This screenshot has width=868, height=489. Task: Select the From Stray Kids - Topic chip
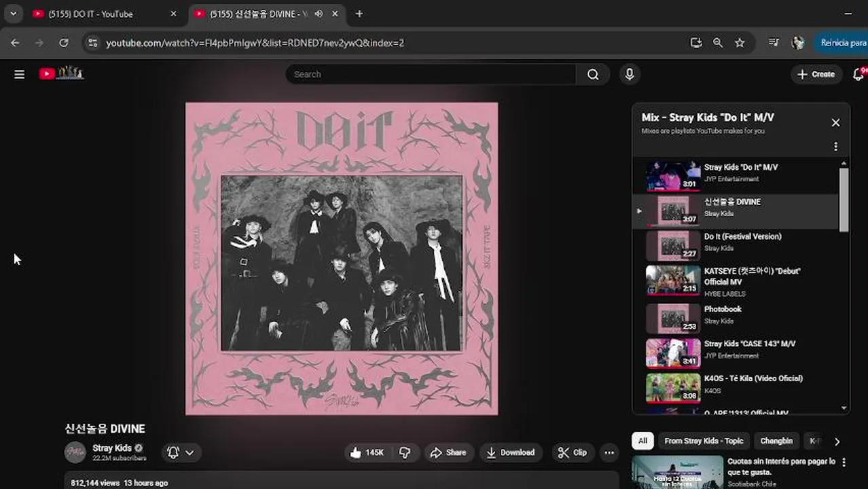[x=704, y=441]
